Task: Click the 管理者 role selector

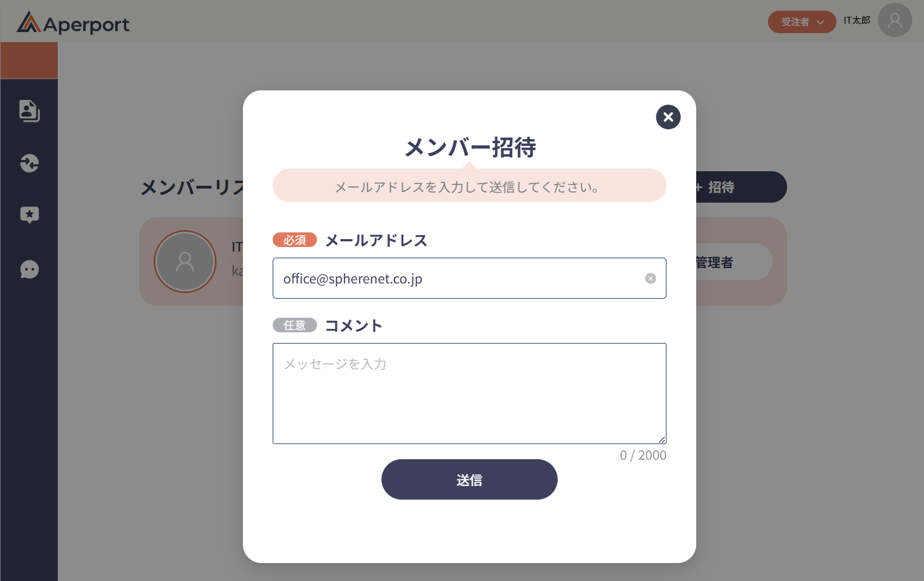Action: pos(732,262)
